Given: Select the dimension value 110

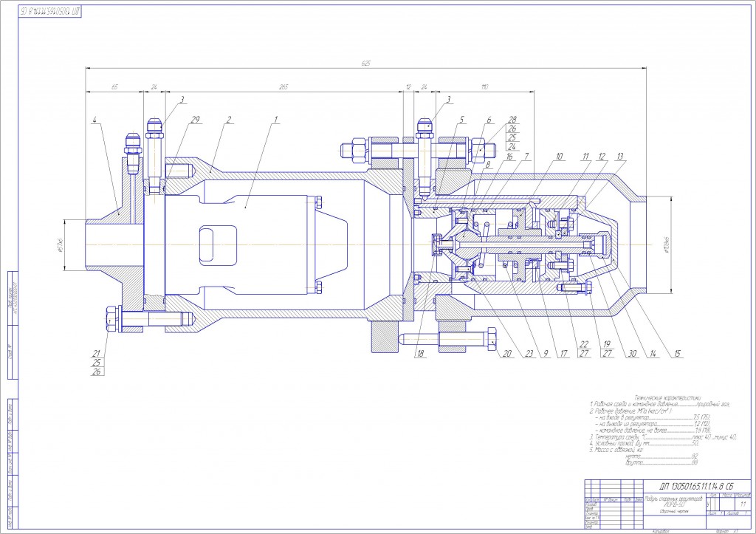Looking at the screenshot, I should click(x=484, y=87).
